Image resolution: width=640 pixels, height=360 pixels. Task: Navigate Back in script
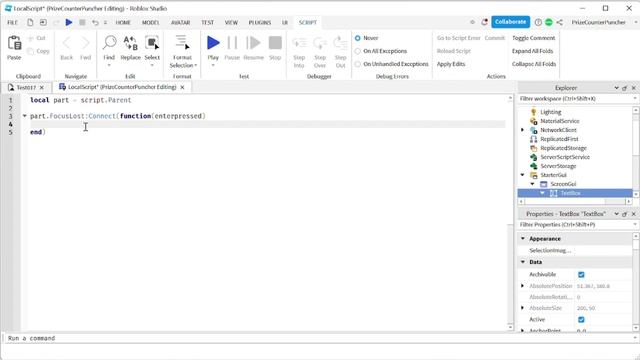(x=67, y=43)
